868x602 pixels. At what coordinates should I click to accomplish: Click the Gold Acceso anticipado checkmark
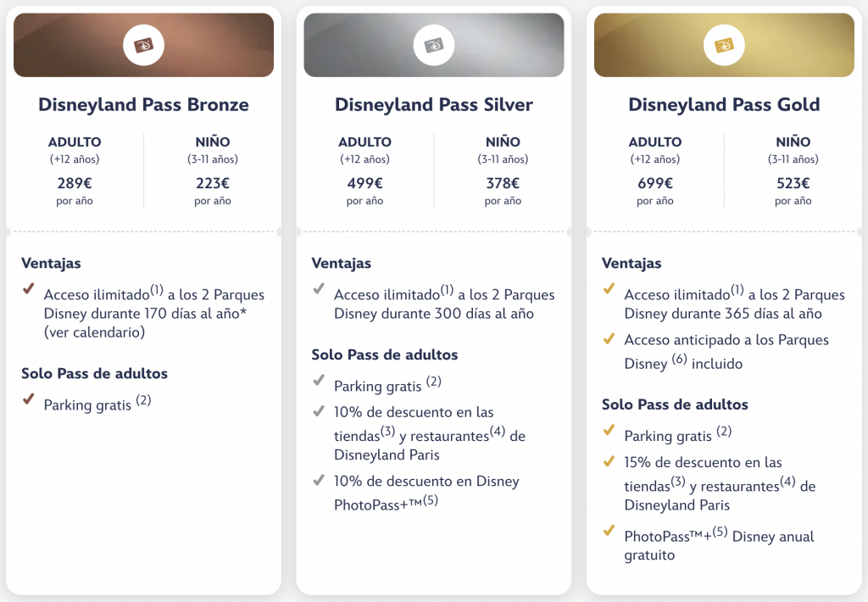[x=608, y=338]
